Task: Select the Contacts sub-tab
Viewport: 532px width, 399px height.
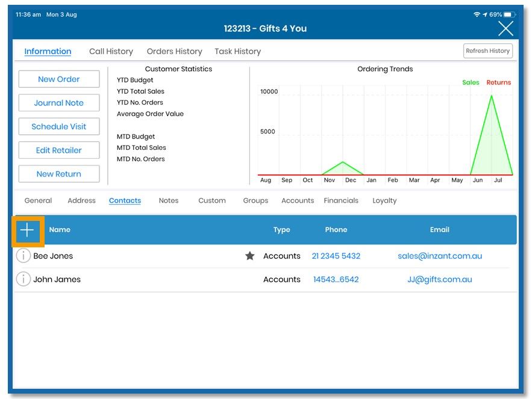Action: (x=125, y=200)
